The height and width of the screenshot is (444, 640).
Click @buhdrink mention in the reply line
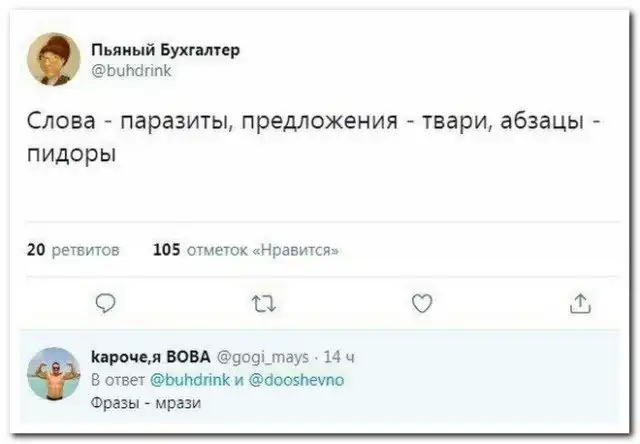point(190,381)
